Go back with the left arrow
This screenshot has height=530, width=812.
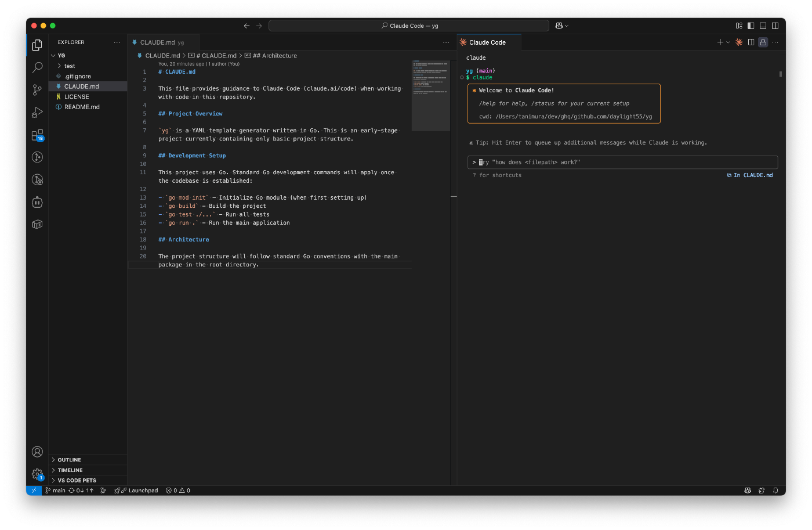point(247,26)
